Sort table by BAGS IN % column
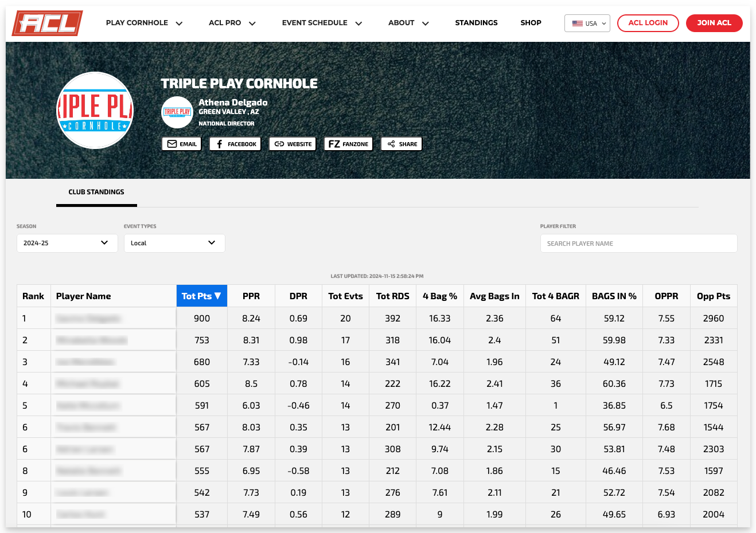756x533 pixels. (614, 296)
